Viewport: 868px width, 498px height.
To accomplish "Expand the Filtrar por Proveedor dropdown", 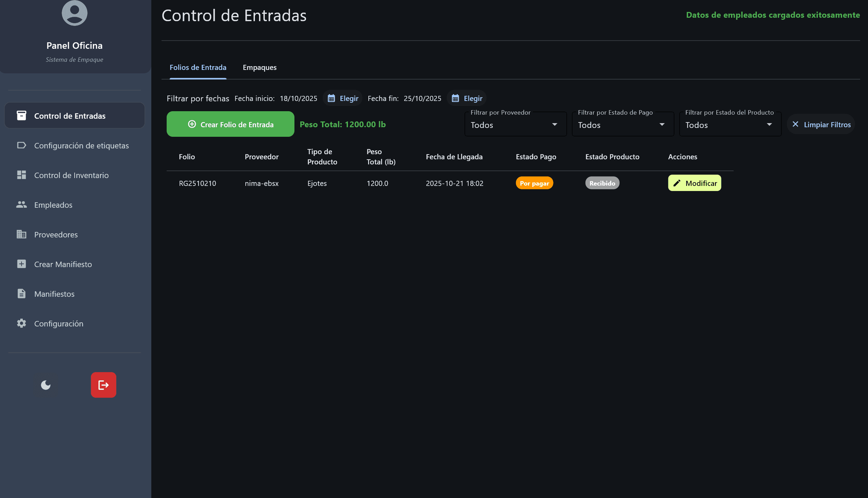I will (x=515, y=125).
